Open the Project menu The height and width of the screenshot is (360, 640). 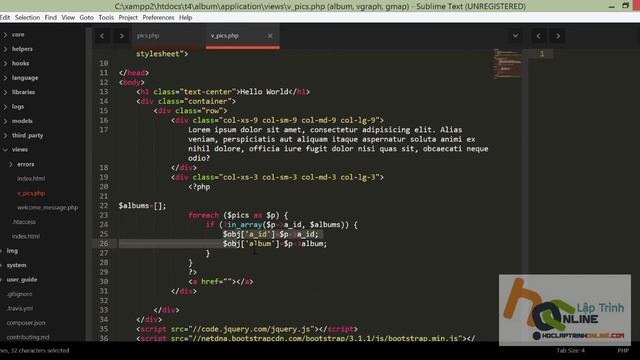pos(128,18)
